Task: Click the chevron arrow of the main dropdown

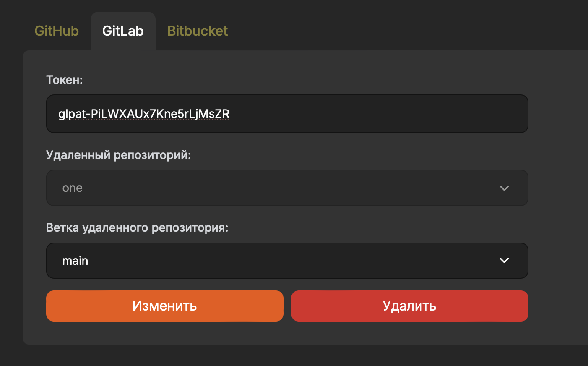Action: pos(504,261)
